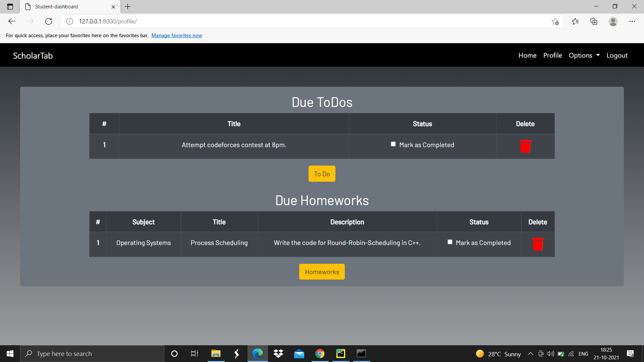The width and height of the screenshot is (644, 362).
Task: Open the Favorites list icon
Action: (575, 21)
